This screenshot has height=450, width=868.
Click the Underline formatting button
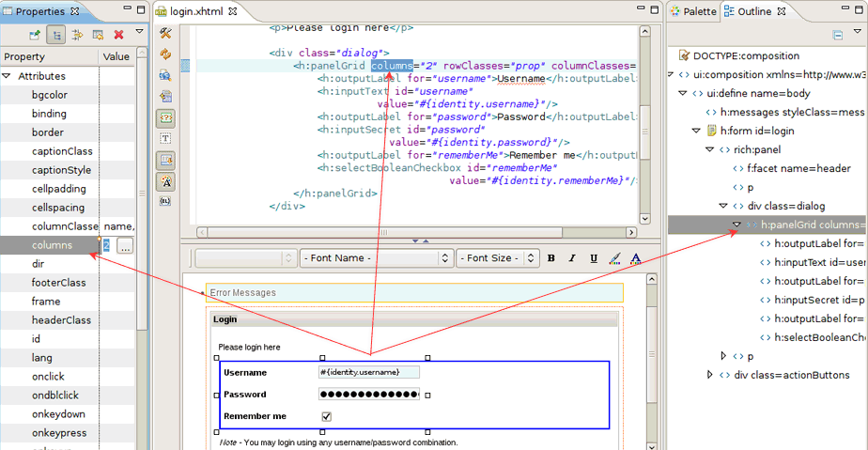[594, 258]
